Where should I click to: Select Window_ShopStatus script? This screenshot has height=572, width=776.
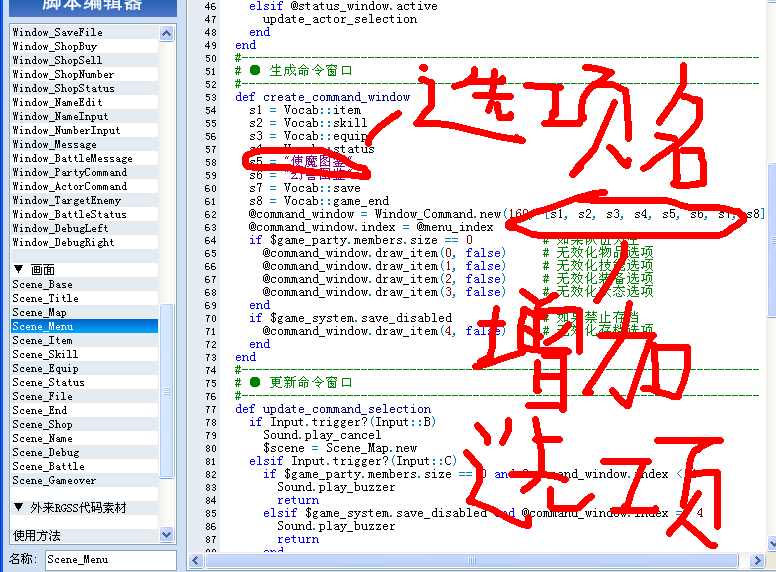pyautogui.click(x=84, y=88)
